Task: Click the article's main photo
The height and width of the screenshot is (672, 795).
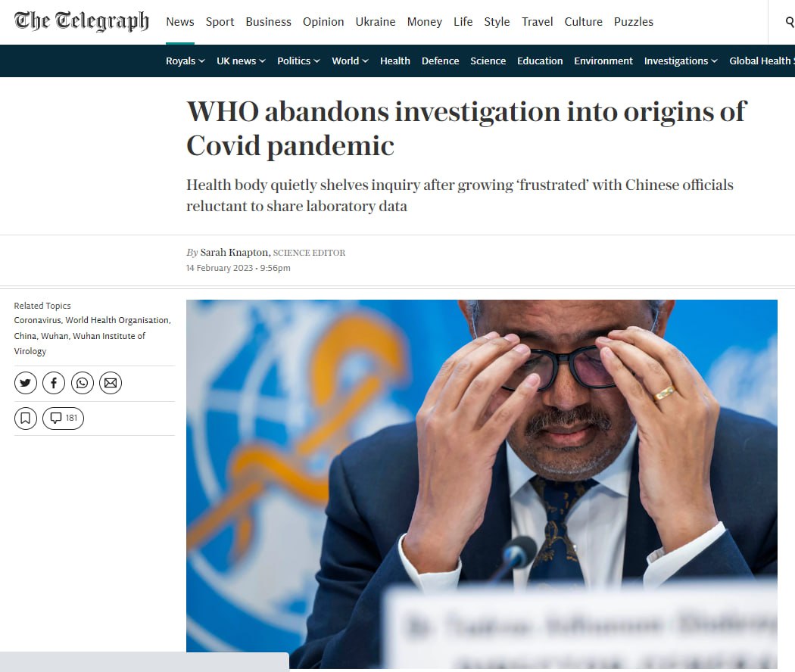Action: 482,484
